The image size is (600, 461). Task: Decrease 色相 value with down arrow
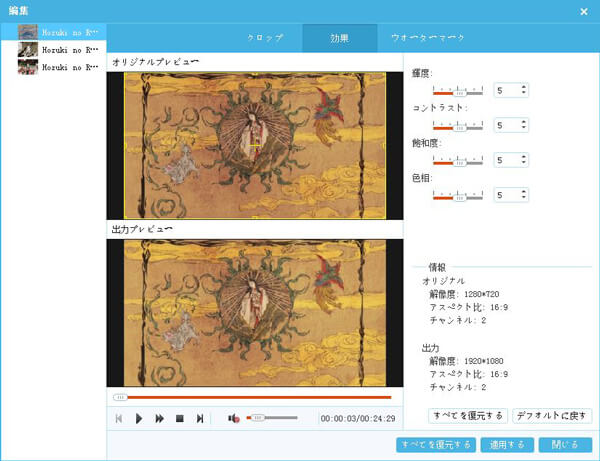524,199
